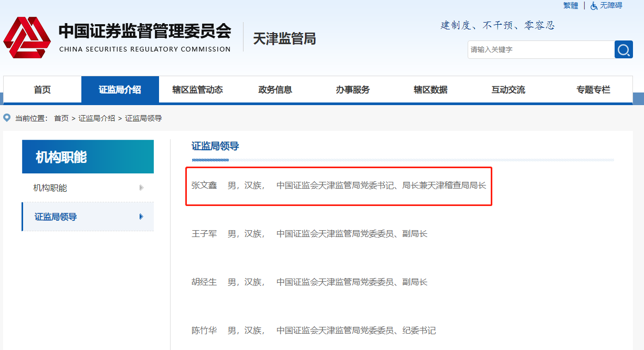This screenshot has width=644, height=350.
Task: Switch site to 繁體 traditional Chinese
Action: coord(571,5)
